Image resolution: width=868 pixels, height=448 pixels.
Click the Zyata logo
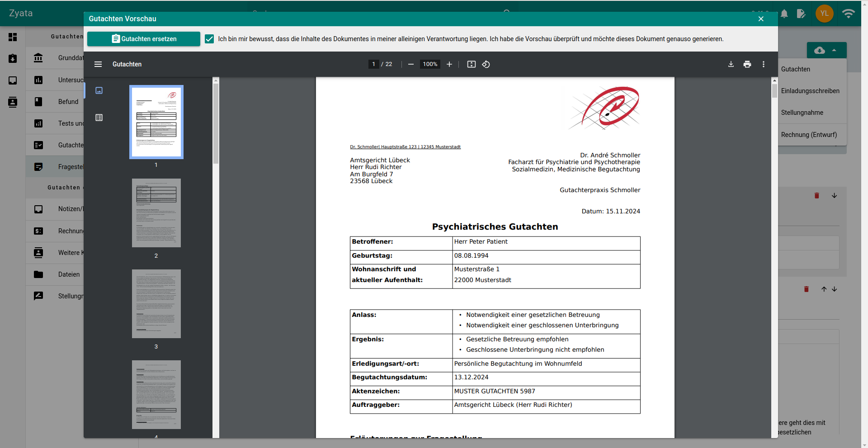point(21,13)
